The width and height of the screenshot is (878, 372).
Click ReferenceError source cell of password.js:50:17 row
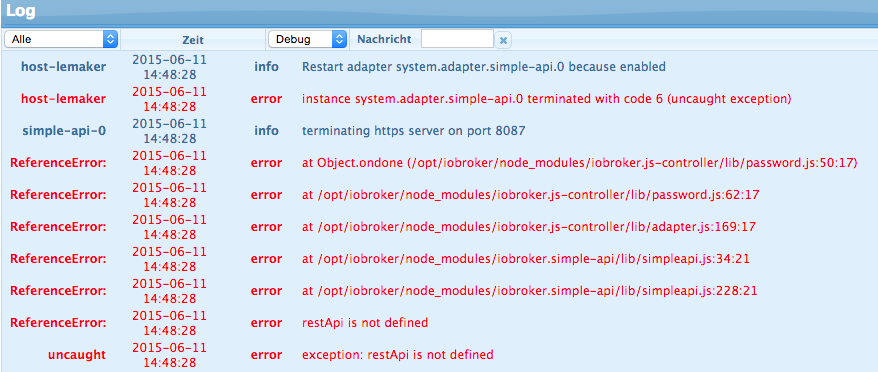(x=58, y=163)
